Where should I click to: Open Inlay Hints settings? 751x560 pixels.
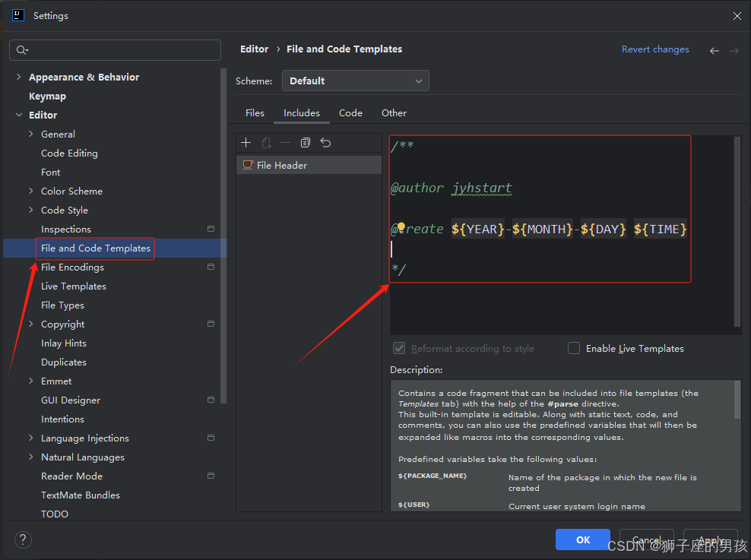[64, 343]
